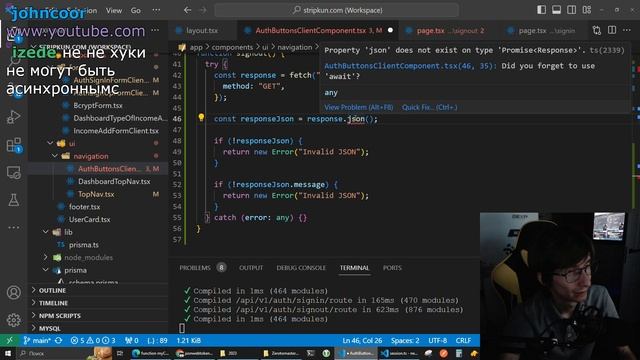This screenshot has width=640, height=360.
Task: Go back with the navigation arrow
Action: pyautogui.click(x=187, y=10)
